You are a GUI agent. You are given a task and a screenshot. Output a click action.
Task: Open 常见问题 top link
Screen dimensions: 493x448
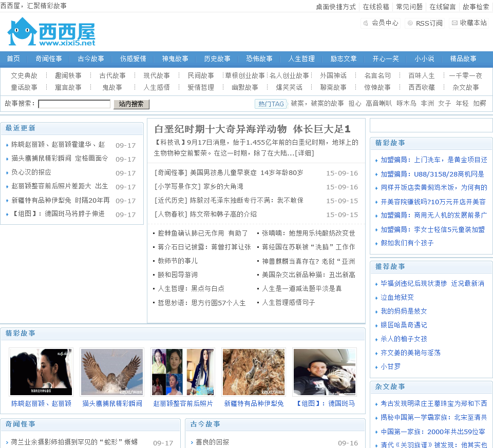tap(409, 7)
